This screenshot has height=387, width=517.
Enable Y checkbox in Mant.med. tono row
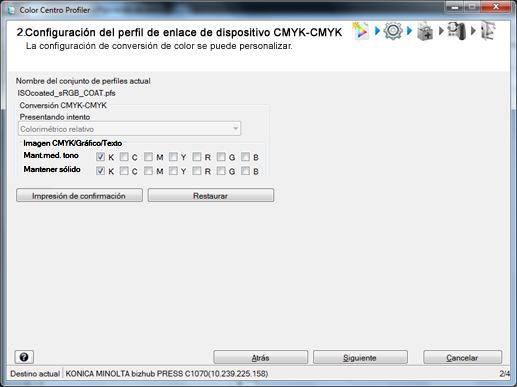point(173,157)
